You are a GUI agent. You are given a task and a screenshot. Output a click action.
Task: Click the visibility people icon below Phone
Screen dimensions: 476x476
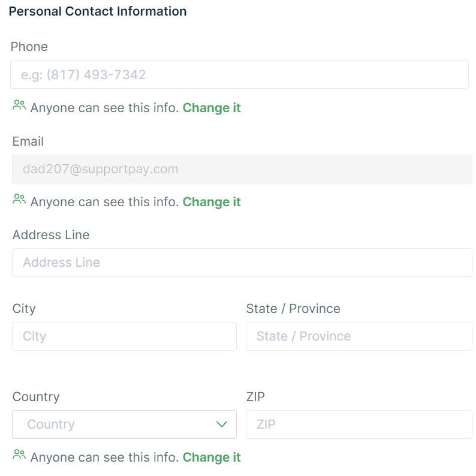coord(19,106)
